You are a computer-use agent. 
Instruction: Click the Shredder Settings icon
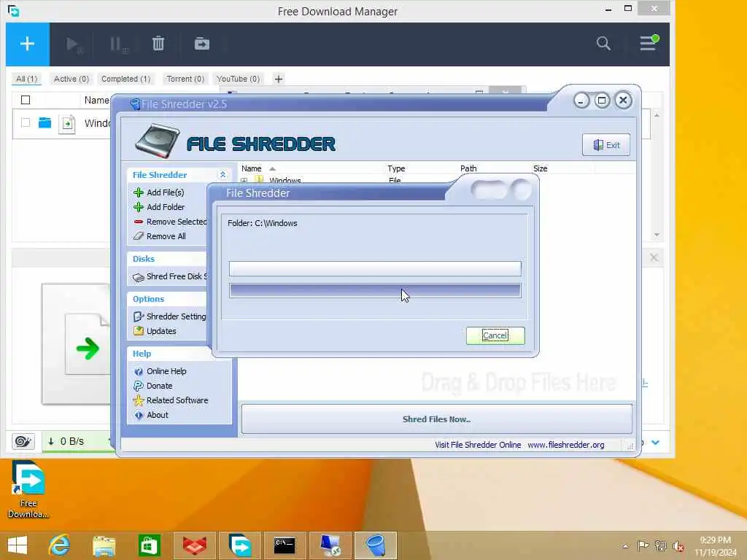(x=139, y=316)
